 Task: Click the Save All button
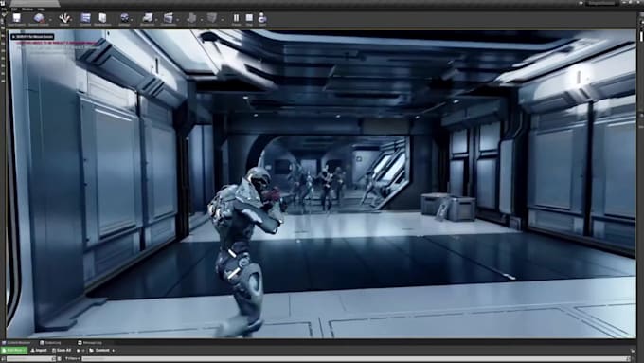point(62,351)
